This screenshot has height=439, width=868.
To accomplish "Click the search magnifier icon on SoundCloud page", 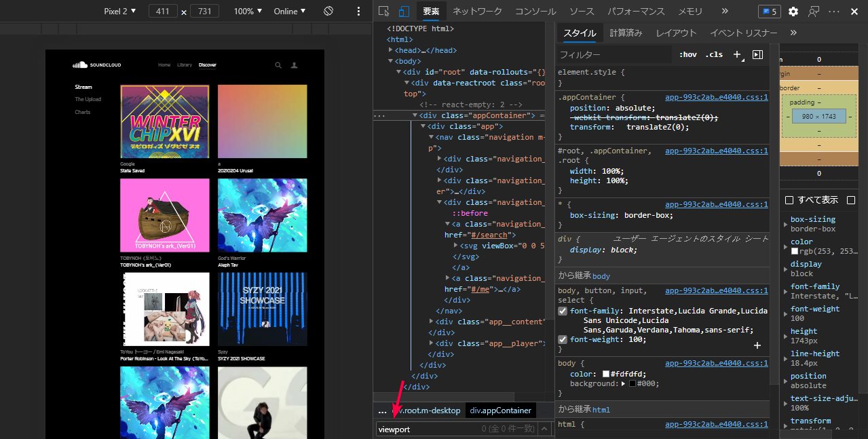I will pos(278,65).
